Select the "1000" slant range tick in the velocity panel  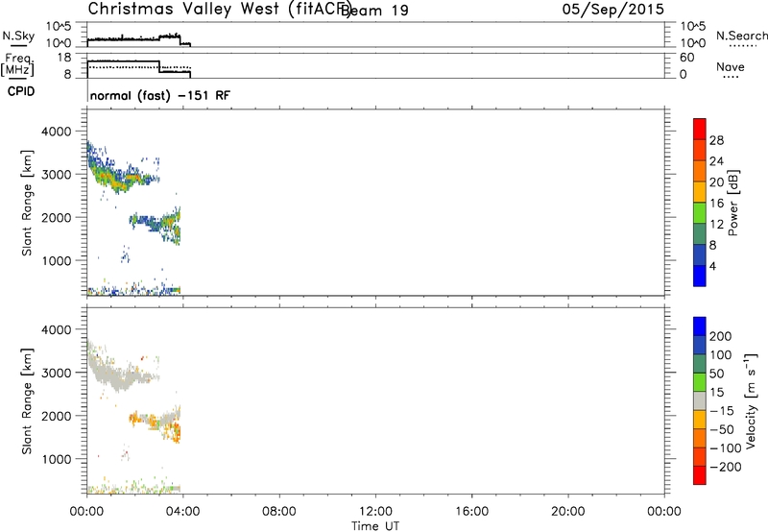(x=57, y=459)
